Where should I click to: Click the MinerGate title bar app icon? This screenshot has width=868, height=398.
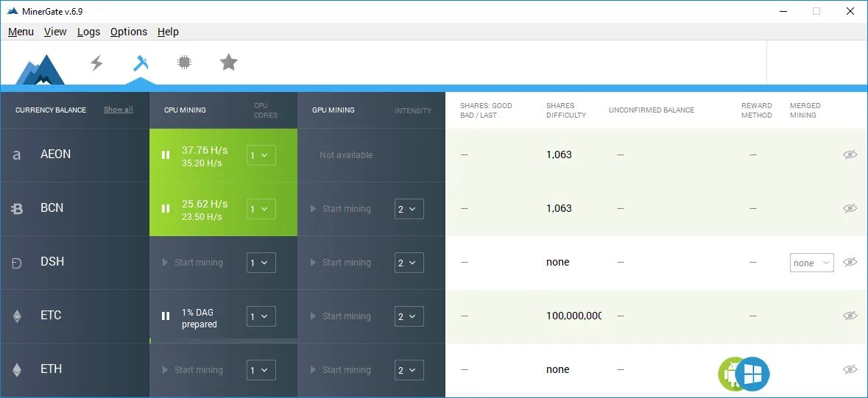tap(13, 11)
